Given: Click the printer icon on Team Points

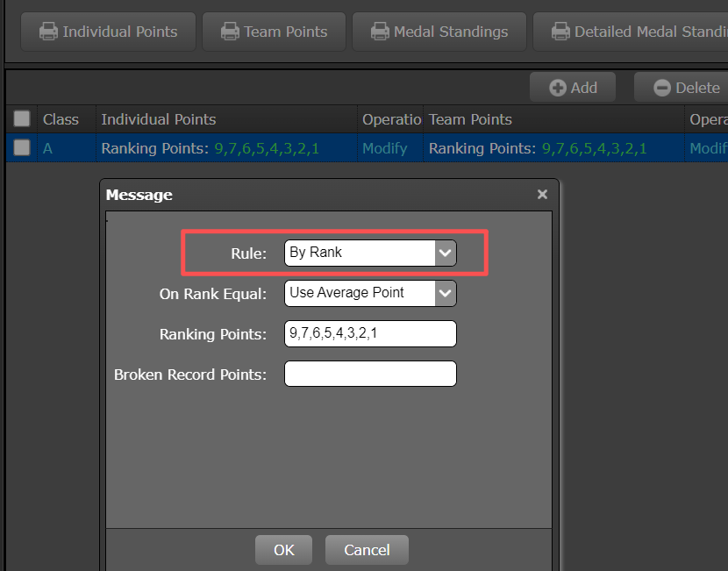Looking at the screenshot, I should (229, 31).
